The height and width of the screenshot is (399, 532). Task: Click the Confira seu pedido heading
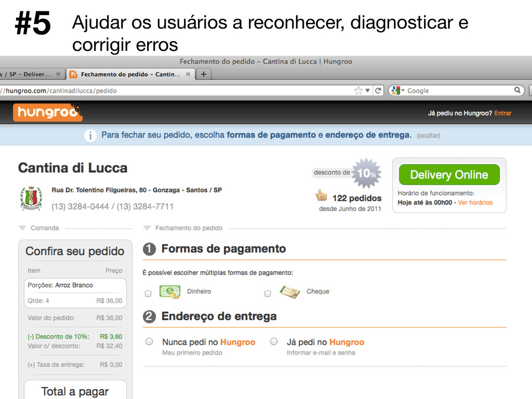(x=75, y=251)
